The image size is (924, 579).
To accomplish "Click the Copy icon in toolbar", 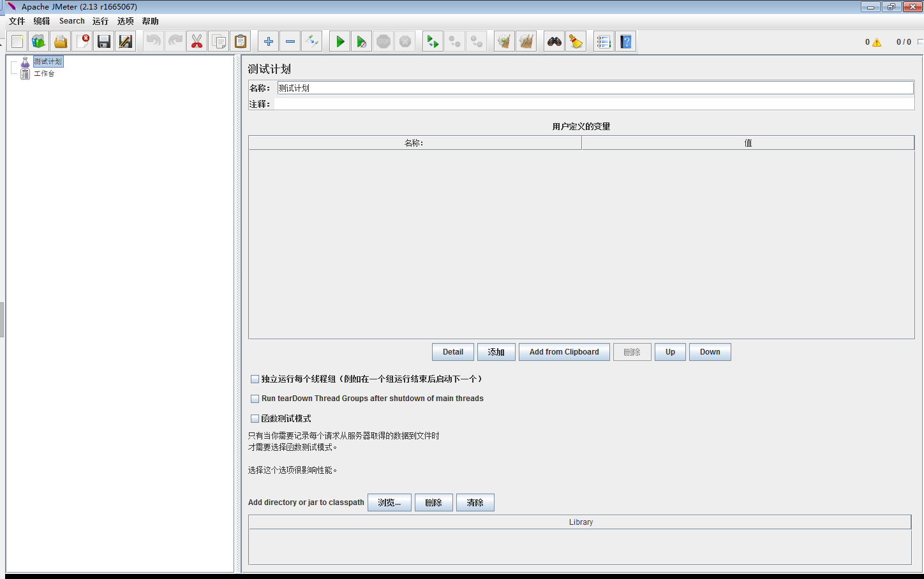I will click(219, 41).
